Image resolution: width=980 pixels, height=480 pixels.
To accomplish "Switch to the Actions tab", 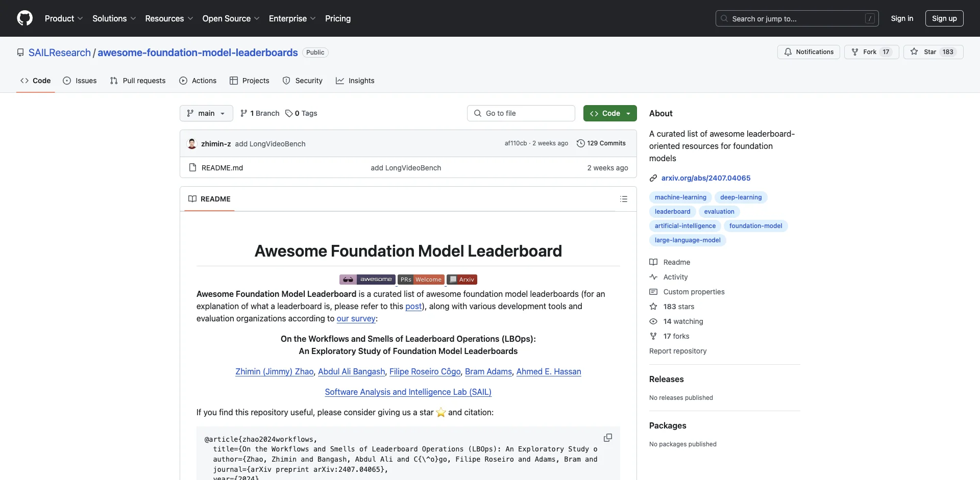I will coord(198,81).
